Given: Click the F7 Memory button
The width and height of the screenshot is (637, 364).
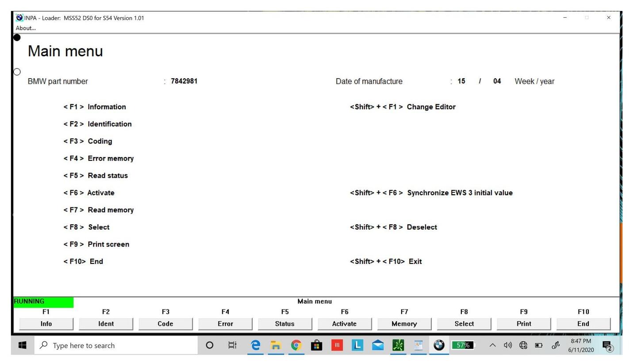Looking at the screenshot, I should (404, 324).
